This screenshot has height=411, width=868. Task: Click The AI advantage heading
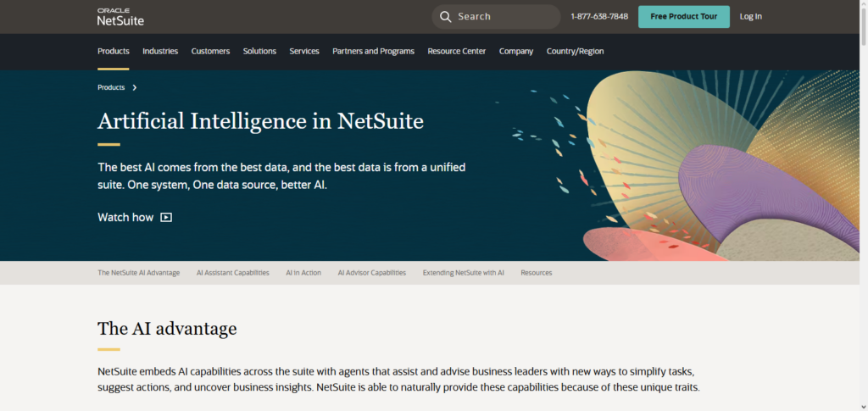[x=167, y=329]
